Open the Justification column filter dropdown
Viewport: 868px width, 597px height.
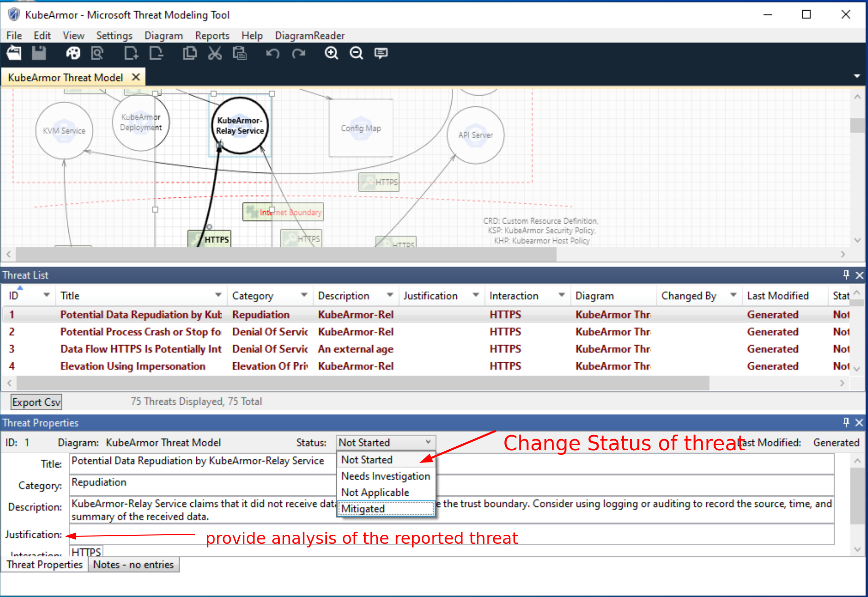tap(476, 295)
